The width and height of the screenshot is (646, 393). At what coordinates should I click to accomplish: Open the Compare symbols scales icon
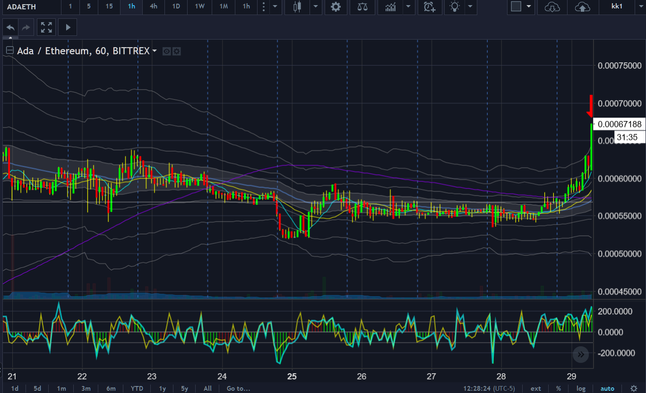pos(362,7)
